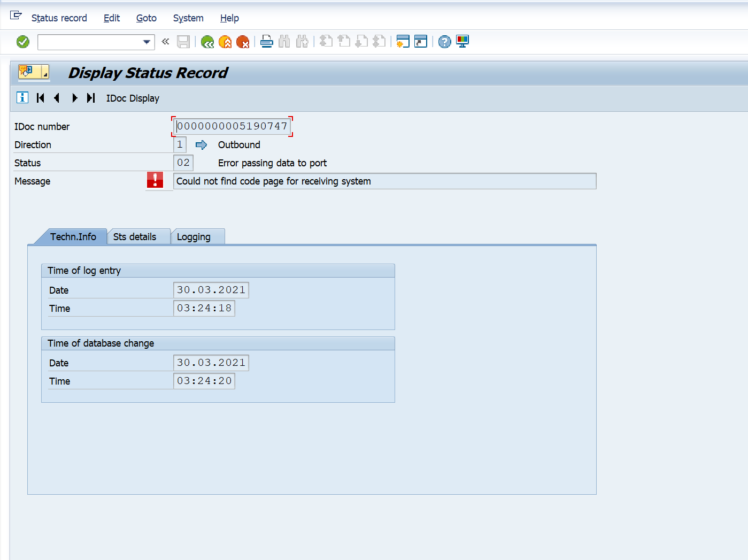Click the IDoc Display button

click(x=133, y=98)
